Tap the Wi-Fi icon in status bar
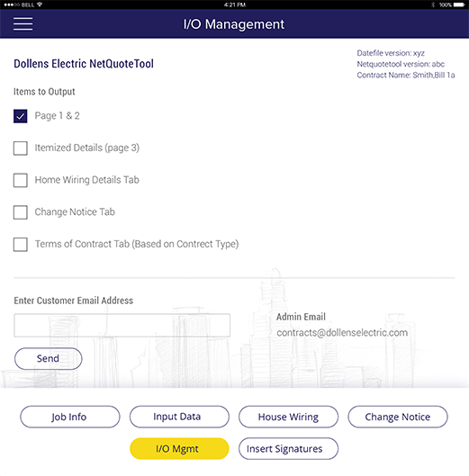Image resolution: width=469 pixels, height=476 pixels. point(40,4)
